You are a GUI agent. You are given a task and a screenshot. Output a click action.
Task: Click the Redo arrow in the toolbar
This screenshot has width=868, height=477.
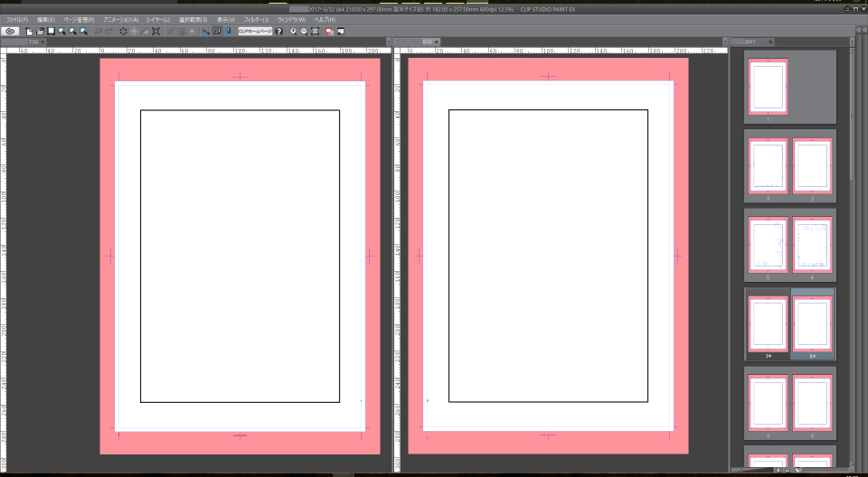pyautogui.click(x=109, y=32)
